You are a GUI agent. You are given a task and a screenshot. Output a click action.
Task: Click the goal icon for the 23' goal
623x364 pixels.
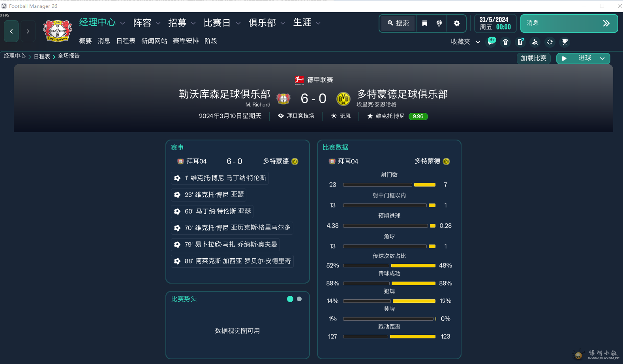pos(177,195)
